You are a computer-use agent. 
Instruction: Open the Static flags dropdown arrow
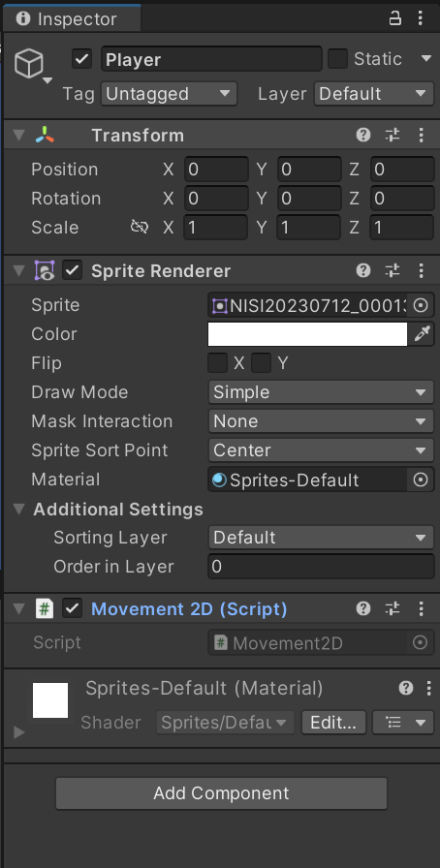(x=426, y=58)
